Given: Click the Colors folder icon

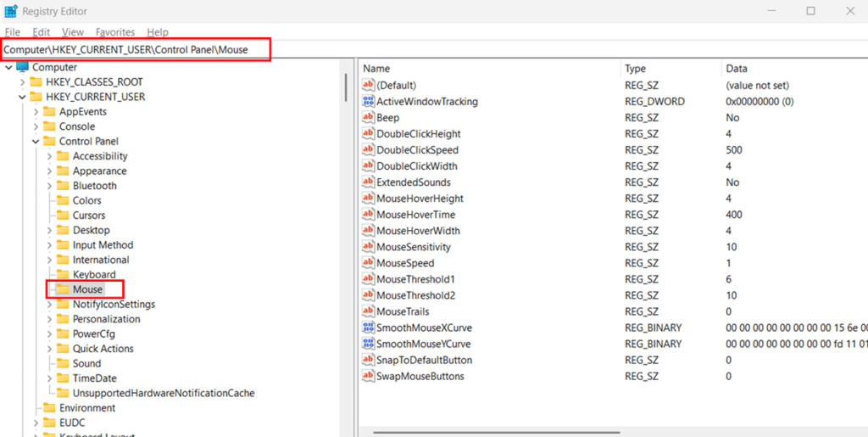Looking at the screenshot, I should pyautogui.click(x=63, y=200).
